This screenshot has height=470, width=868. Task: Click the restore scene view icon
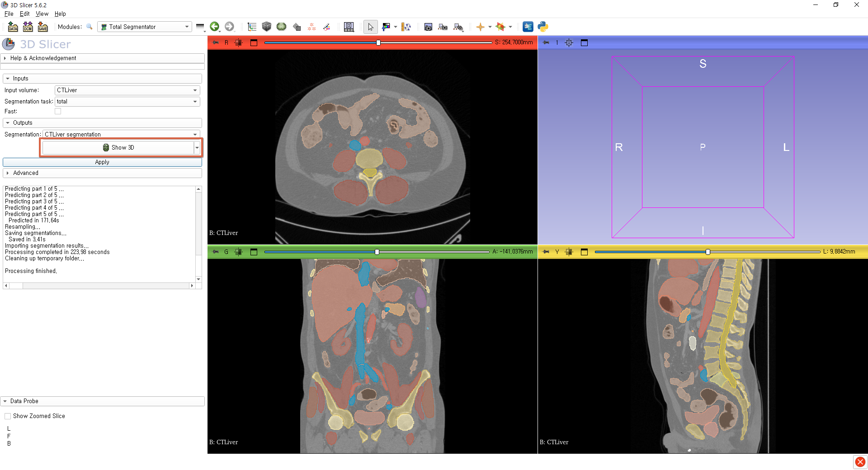(458, 27)
